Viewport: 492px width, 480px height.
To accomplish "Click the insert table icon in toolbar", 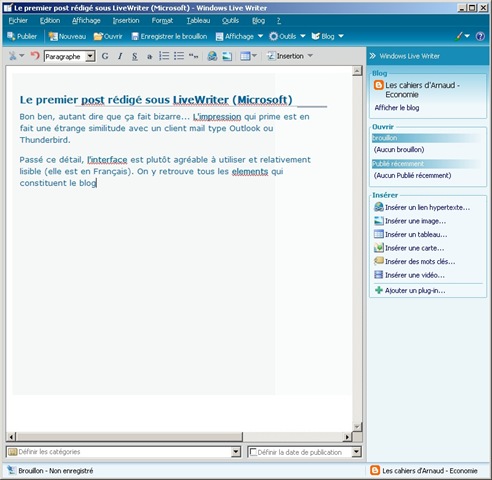I will coord(245,56).
